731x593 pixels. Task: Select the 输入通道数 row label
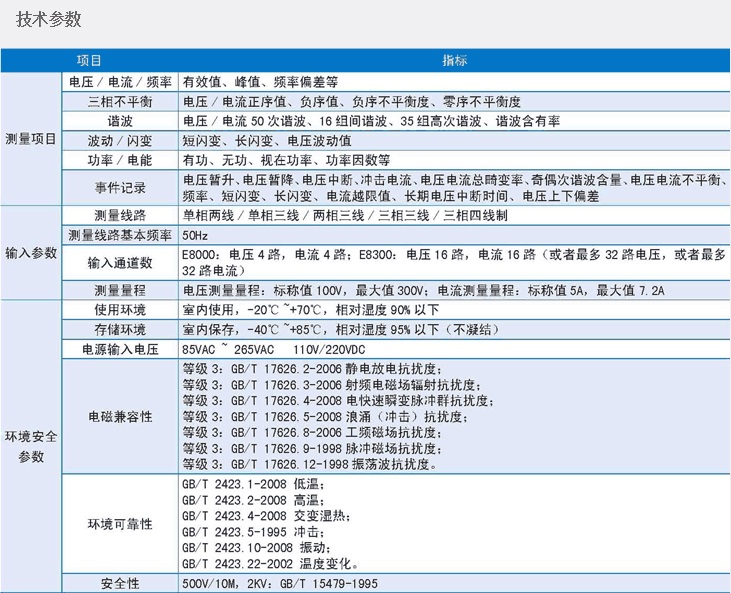[119, 262]
